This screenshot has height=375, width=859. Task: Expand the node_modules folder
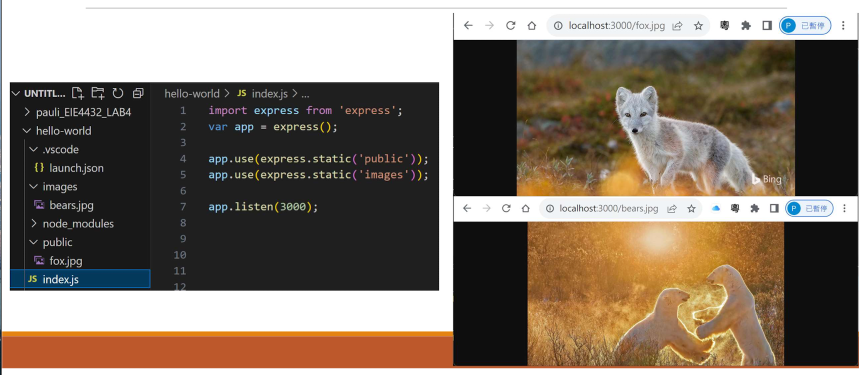(x=72, y=224)
